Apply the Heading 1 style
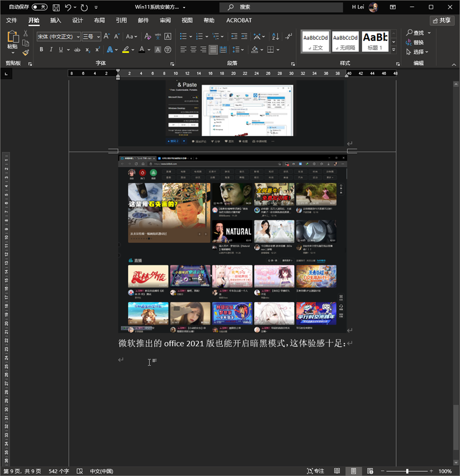This screenshot has height=476, width=460. pyautogui.click(x=375, y=41)
